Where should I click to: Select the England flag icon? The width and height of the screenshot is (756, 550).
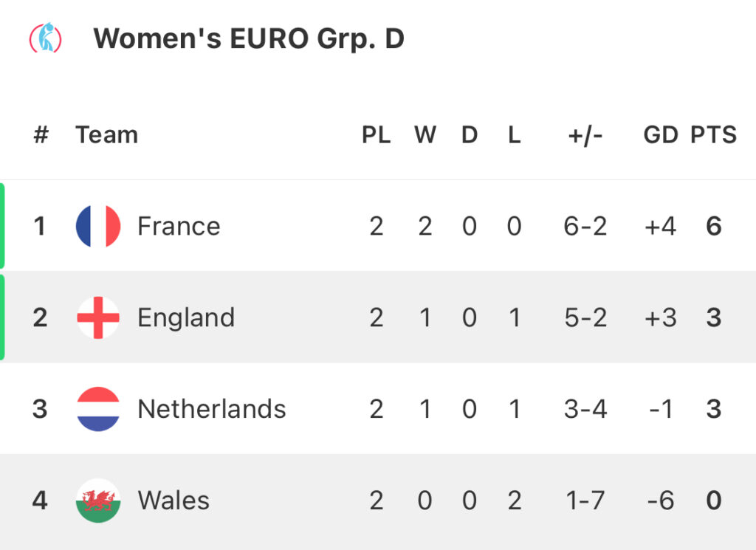tap(98, 317)
